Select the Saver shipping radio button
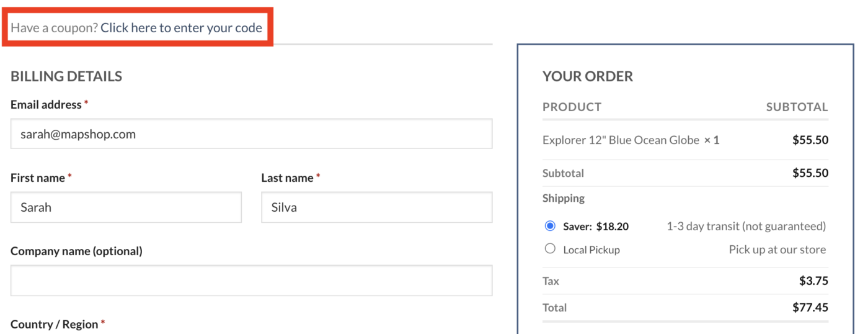The width and height of the screenshot is (868, 334). 550,226
